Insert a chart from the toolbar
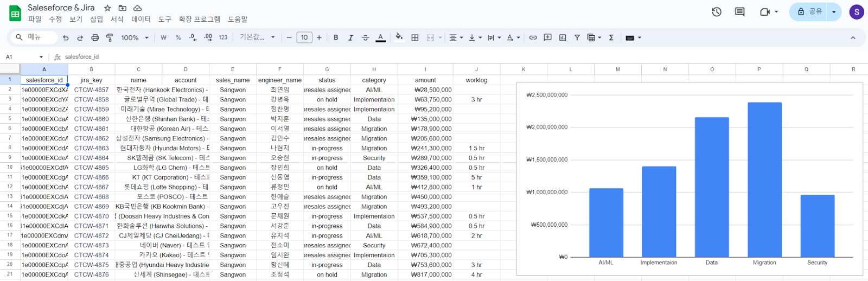The height and width of the screenshot is (281, 868). point(563,37)
